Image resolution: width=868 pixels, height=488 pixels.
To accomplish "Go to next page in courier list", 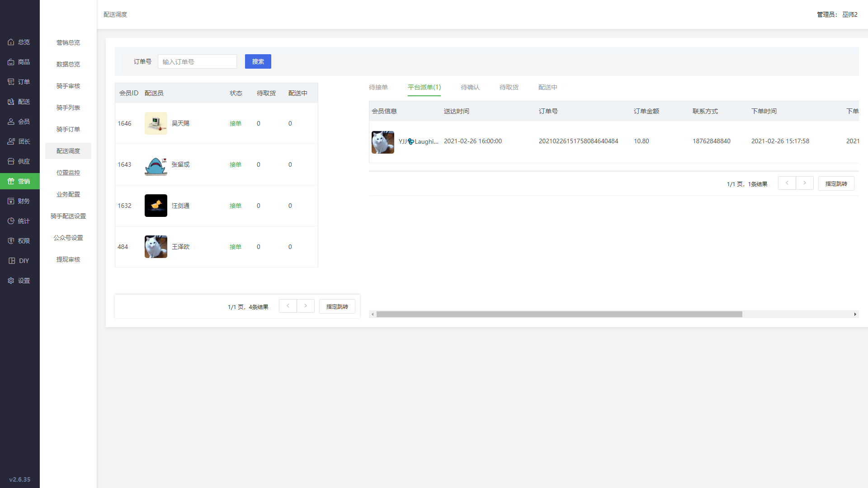I will (306, 306).
